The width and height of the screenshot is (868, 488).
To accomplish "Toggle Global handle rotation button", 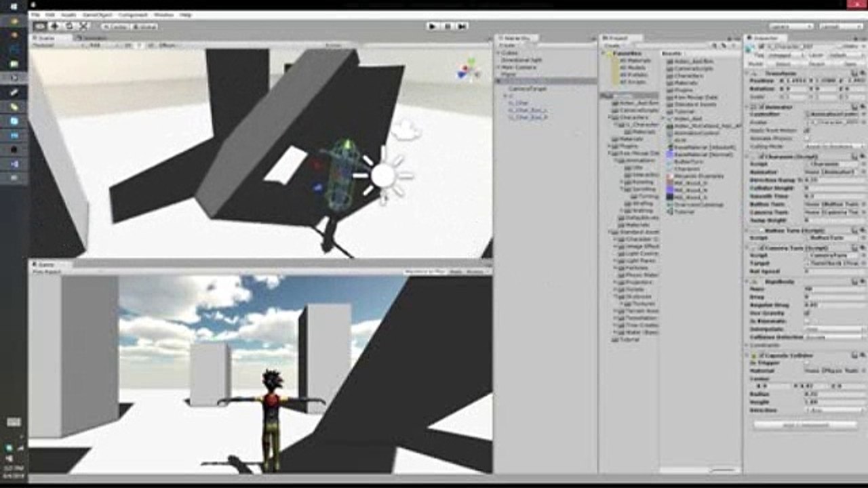I will 144,26.
